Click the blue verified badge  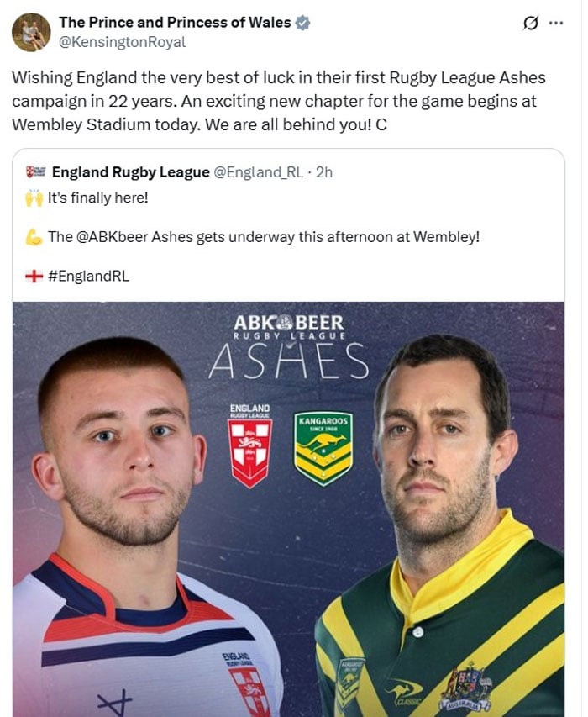[302, 24]
